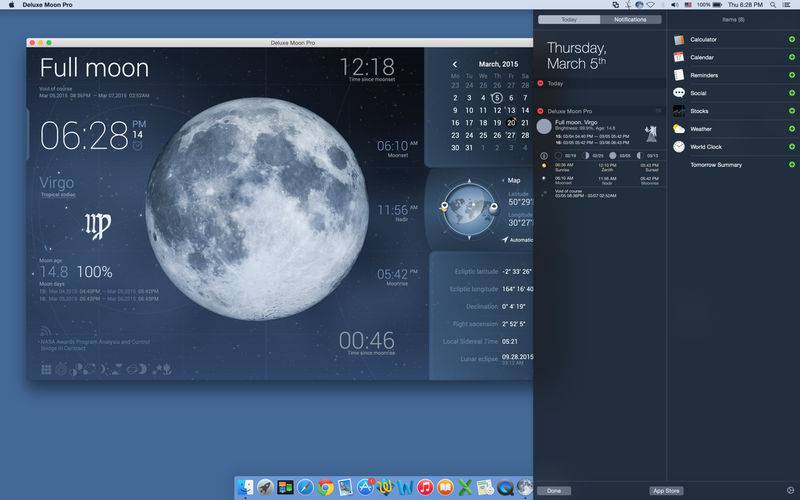800x500 pixels.
Task: Add the Stocks widget
Action: point(792,111)
